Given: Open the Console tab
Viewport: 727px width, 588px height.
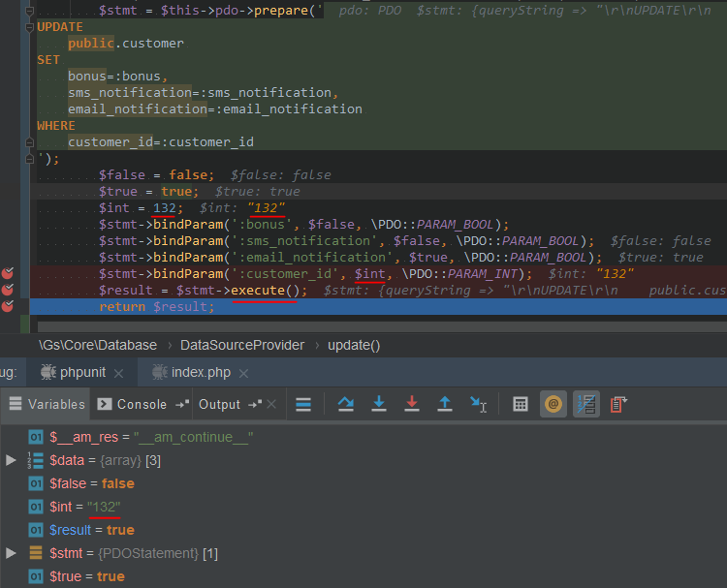Looking at the screenshot, I should pos(142,404).
